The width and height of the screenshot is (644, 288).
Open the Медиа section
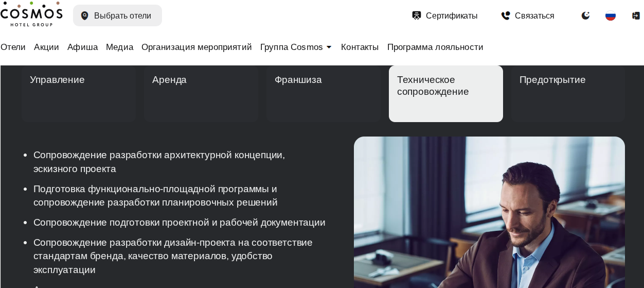(x=119, y=47)
